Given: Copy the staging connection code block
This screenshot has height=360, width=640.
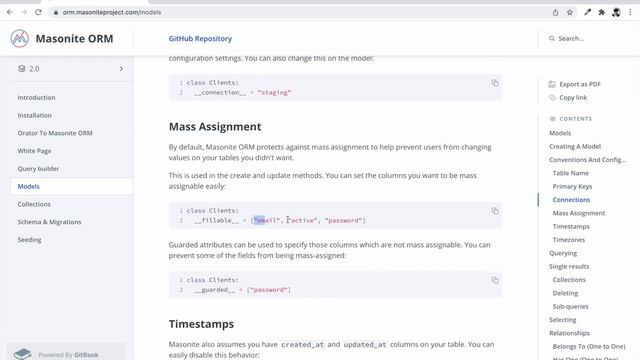Looking at the screenshot, I should pos(495,83).
